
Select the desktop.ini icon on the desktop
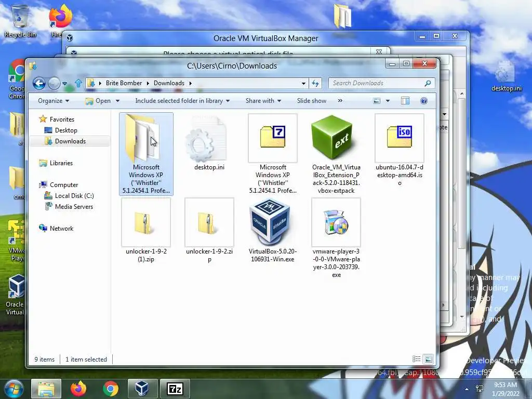(x=506, y=76)
